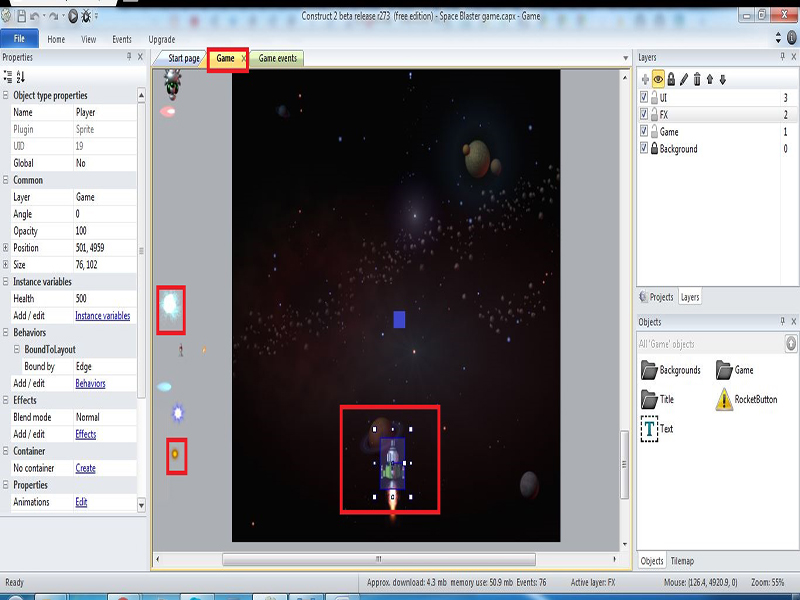Open the Game object folder
The width and height of the screenshot is (800, 600).
734,370
